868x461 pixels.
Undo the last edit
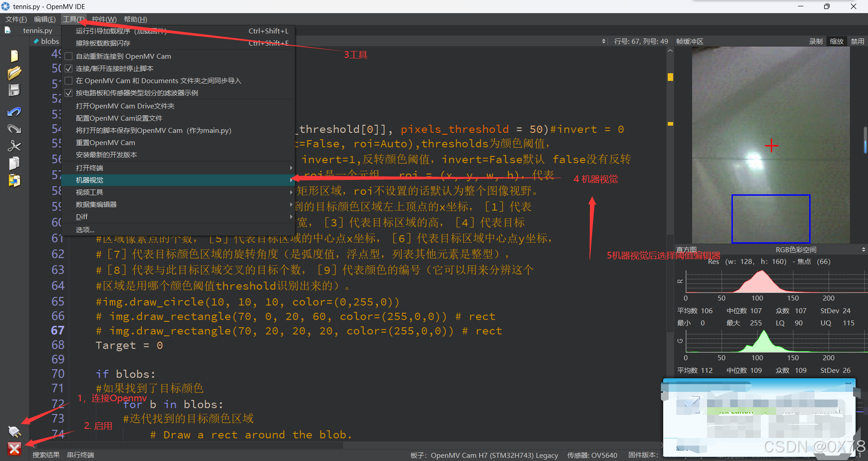pos(14,111)
